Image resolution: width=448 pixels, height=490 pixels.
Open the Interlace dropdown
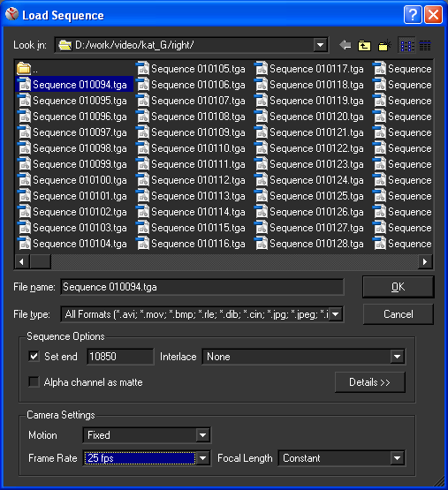398,357
